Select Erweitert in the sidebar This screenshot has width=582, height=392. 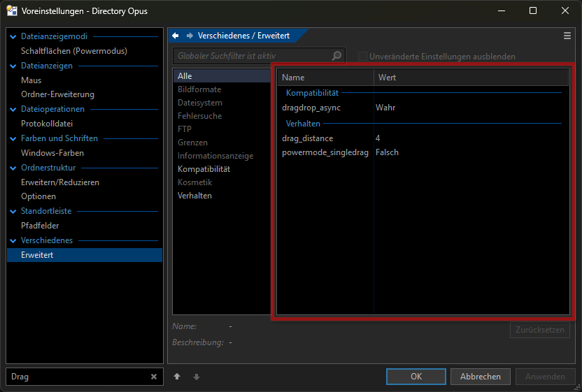point(85,255)
